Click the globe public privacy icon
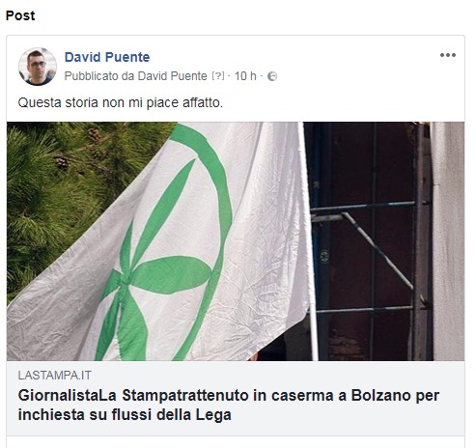 point(272,76)
